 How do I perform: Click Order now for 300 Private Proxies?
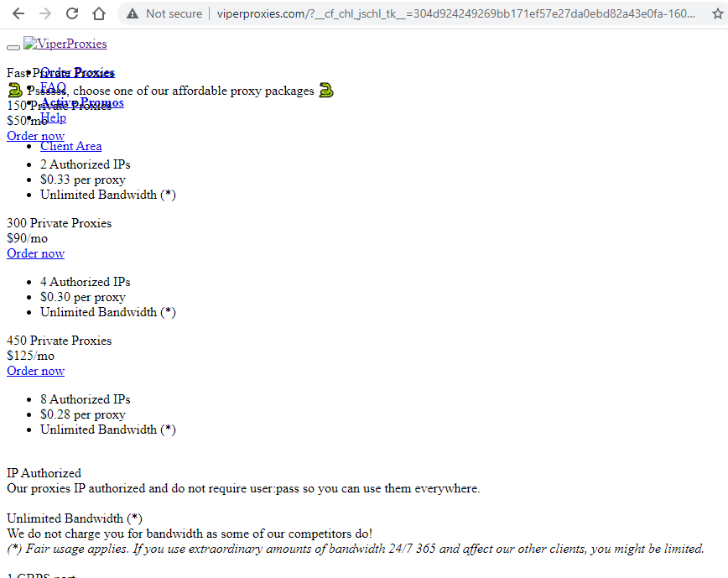36,253
